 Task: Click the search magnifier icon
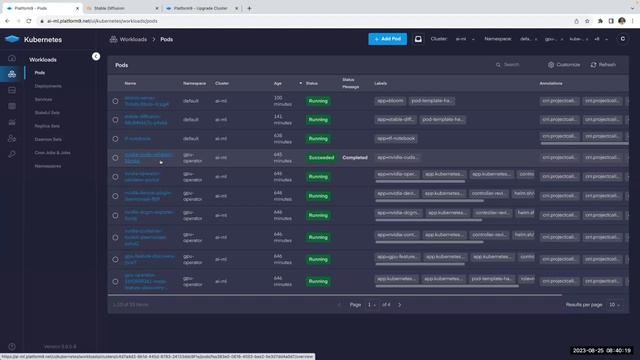[498, 64]
